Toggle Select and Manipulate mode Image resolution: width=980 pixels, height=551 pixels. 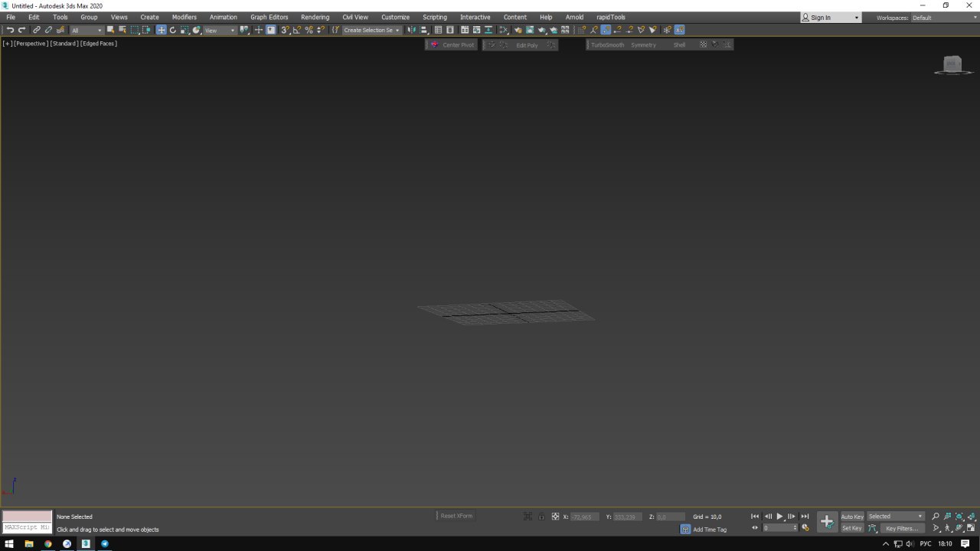point(259,30)
